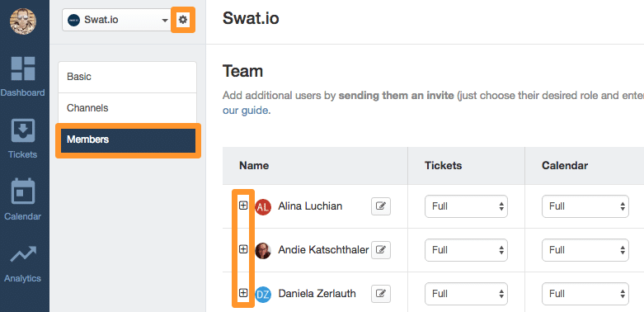Screen dimensions: 644x312
Task: Expand the Andie Katschthaler row with plus
Action: tap(243, 248)
